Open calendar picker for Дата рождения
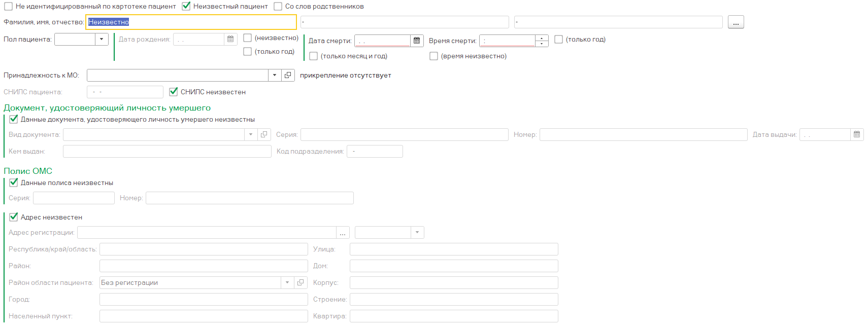 coord(230,39)
